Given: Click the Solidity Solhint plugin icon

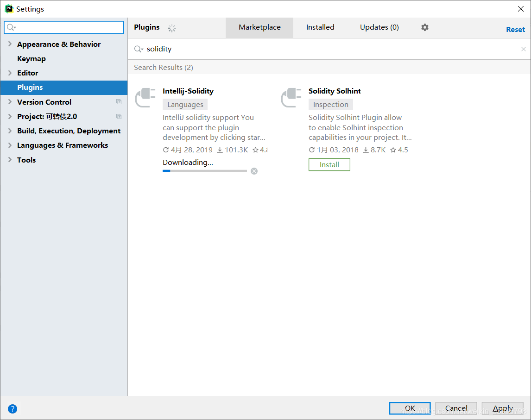Looking at the screenshot, I should point(291,97).
